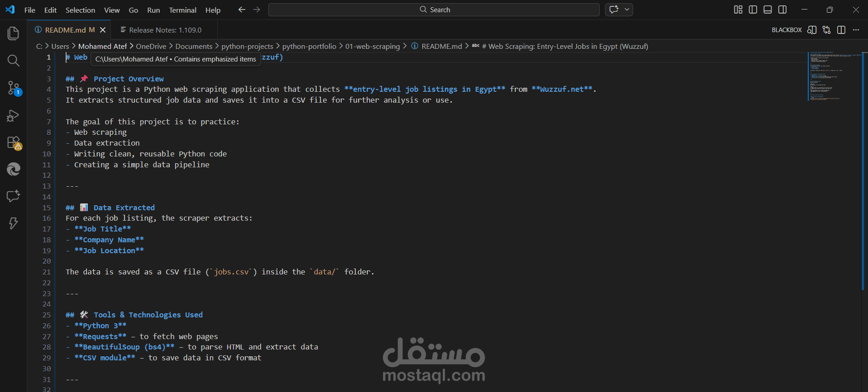Open the Documents breadcrumb picker
The height and width of the screenshot is (392, 868).
pos(194,46)
